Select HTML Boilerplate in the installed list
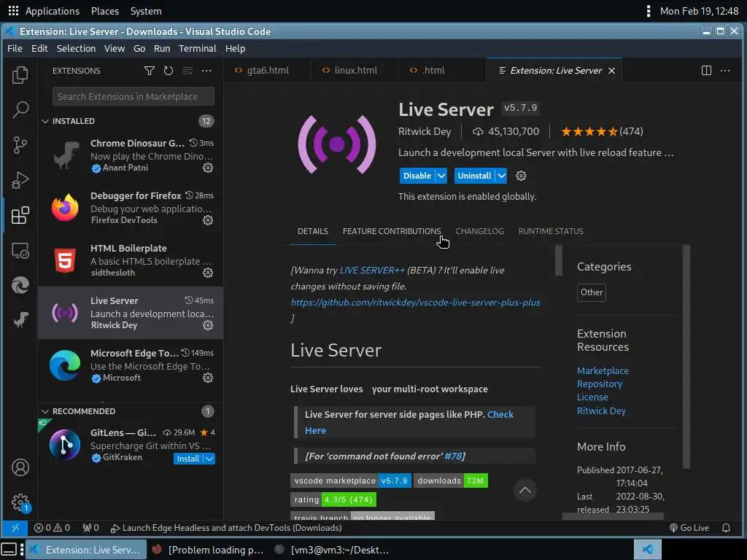Viewport: 747px width, 560px height. point(131,260)
